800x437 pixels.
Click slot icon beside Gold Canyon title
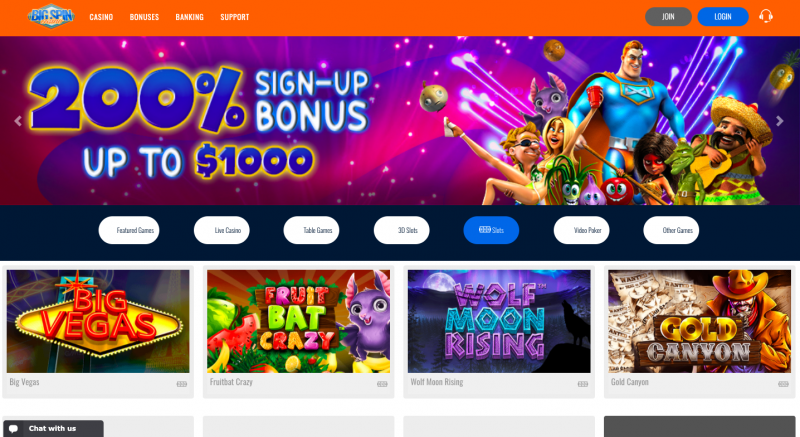pyautogui.click(x=783, y=384)
